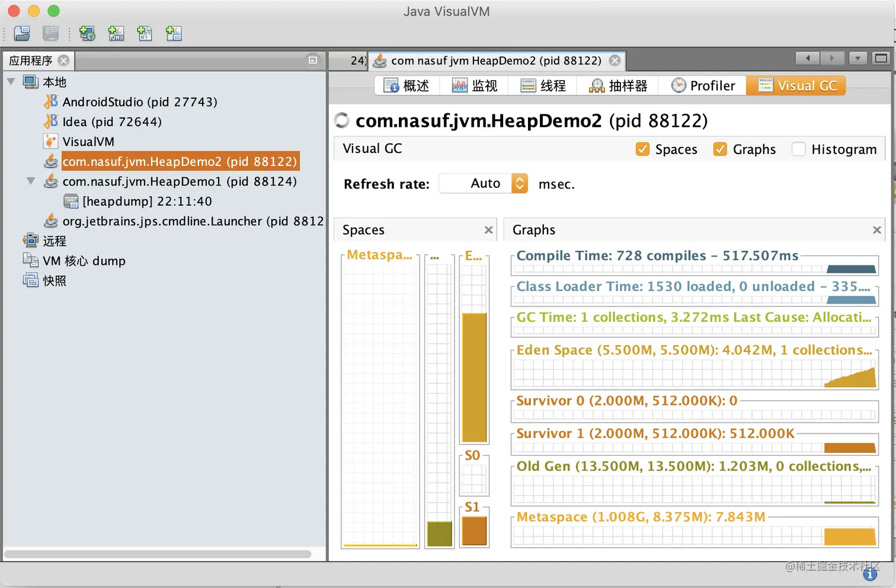
Task: Toggle the Graphs checkbox
Action: 720,149
